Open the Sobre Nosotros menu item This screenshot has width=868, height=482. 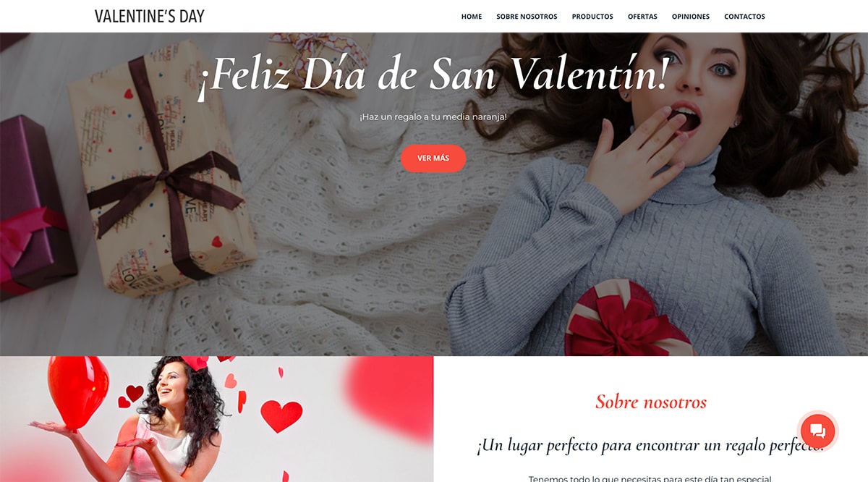pos(527,17)
